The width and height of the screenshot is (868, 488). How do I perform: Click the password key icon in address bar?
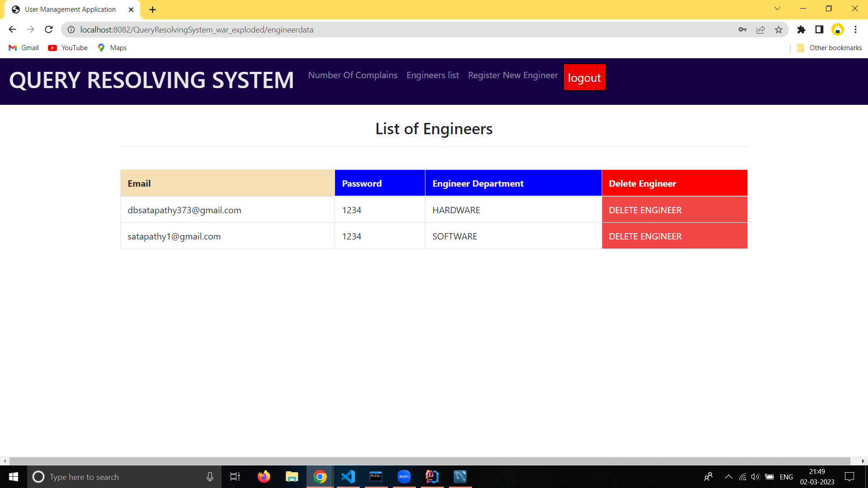[742, 30]
